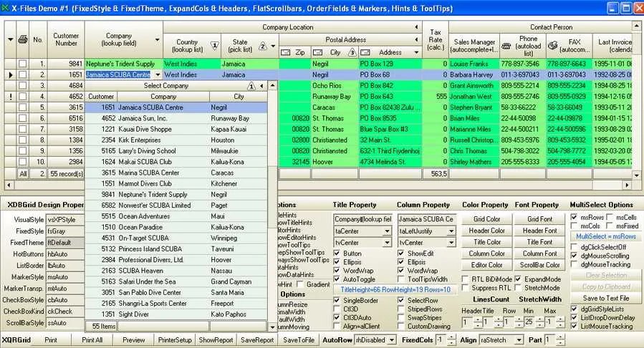
Task: Collapse the Postal Address group via its arrow
Action: click(x=416, y=40)
